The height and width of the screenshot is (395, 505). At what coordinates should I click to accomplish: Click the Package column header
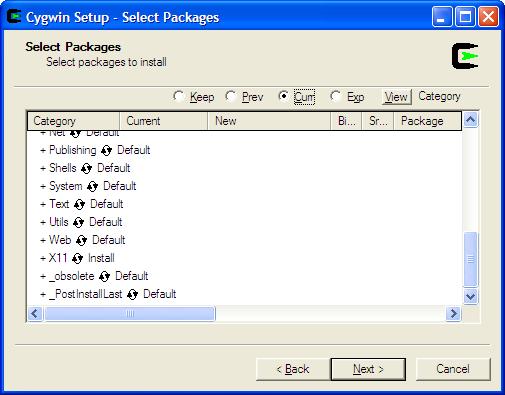tap(427, 121)
